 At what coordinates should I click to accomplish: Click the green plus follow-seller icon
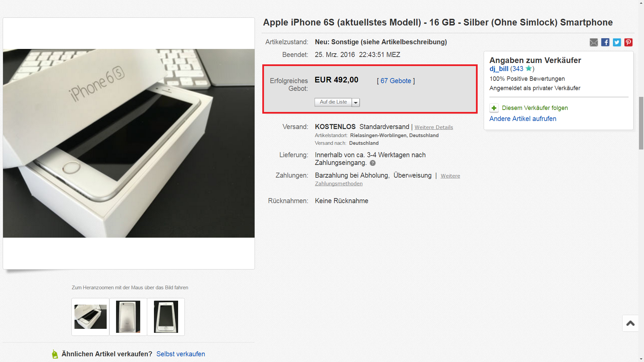[494, 108]
